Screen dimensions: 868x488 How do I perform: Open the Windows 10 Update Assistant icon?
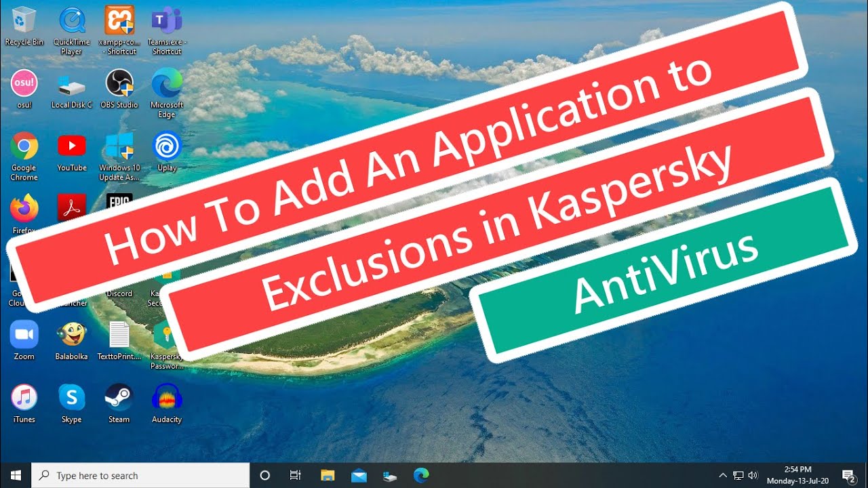(x=119, y=157)
